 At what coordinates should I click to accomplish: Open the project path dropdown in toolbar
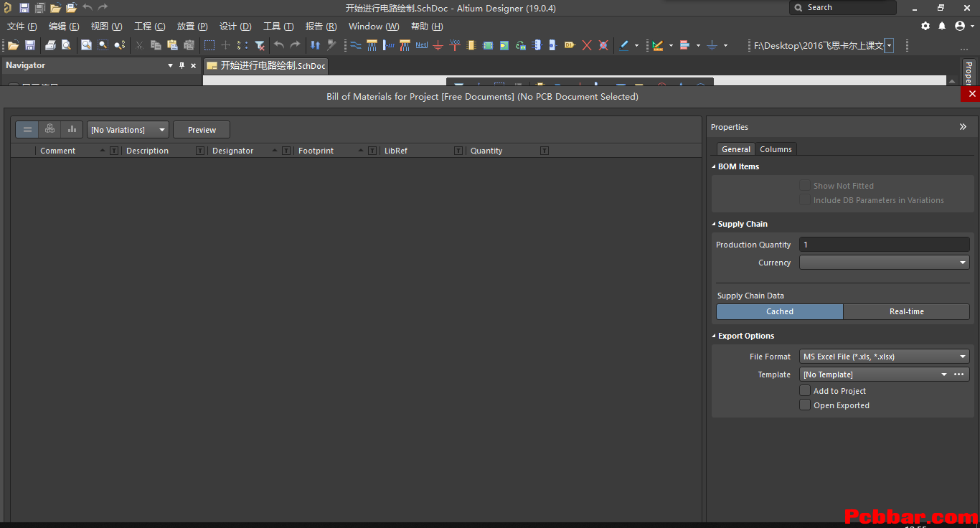pos(890,45)
